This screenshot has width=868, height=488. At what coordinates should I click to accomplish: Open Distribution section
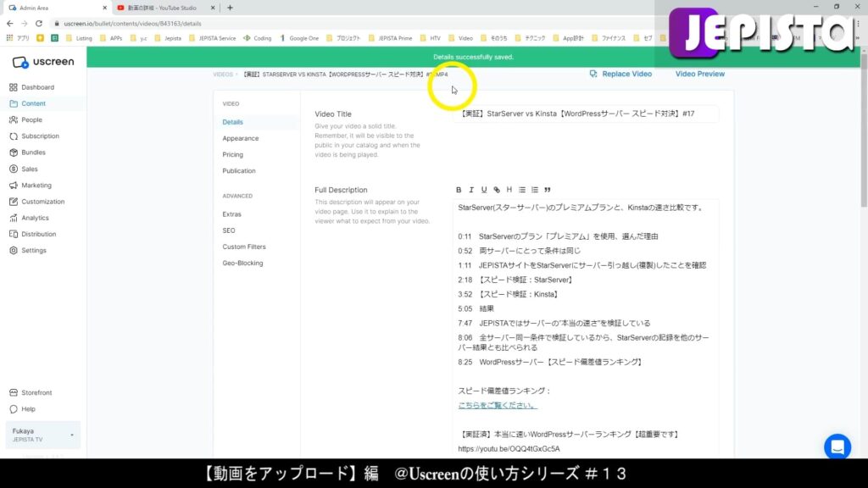click(x=33, y=234)
